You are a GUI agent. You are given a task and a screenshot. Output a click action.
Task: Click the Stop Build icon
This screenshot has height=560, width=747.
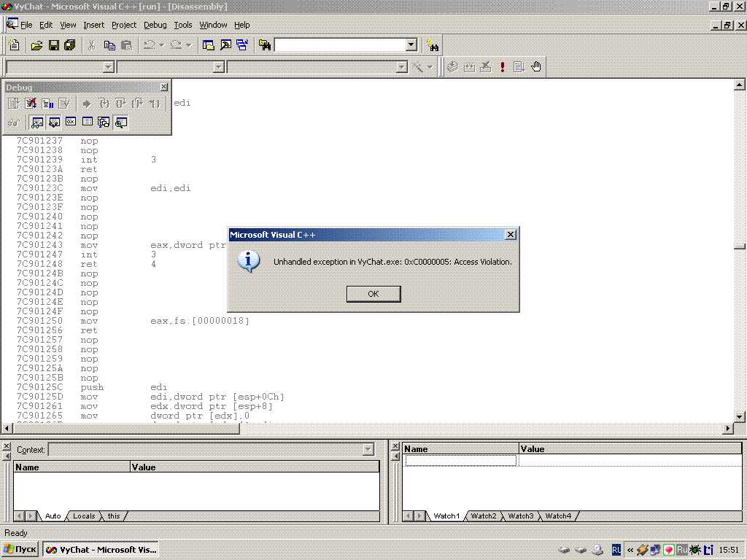click(485, 66)
